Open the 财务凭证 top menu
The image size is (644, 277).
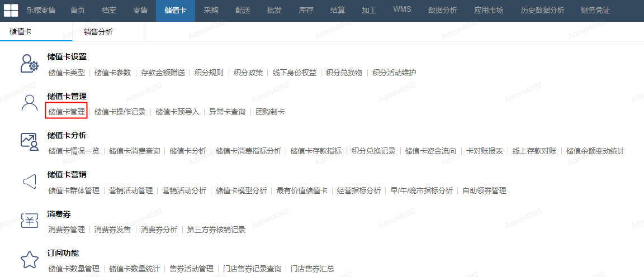click(x=595, y=10)
